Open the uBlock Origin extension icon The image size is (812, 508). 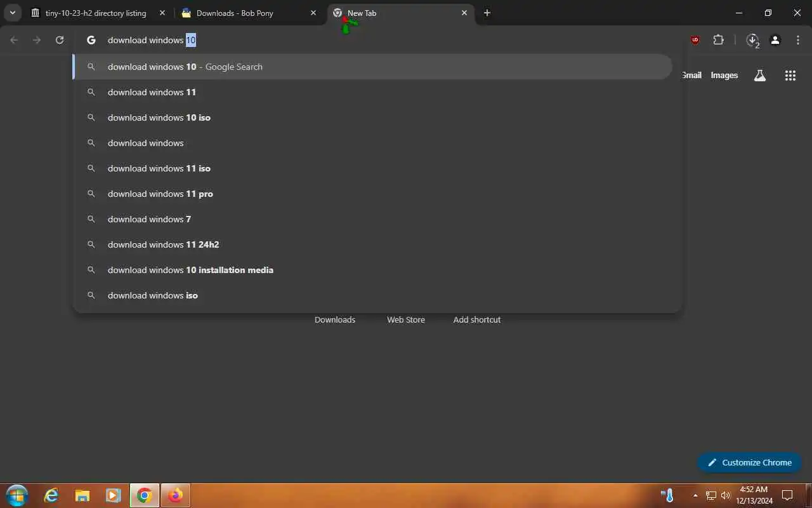pos(695,40)
